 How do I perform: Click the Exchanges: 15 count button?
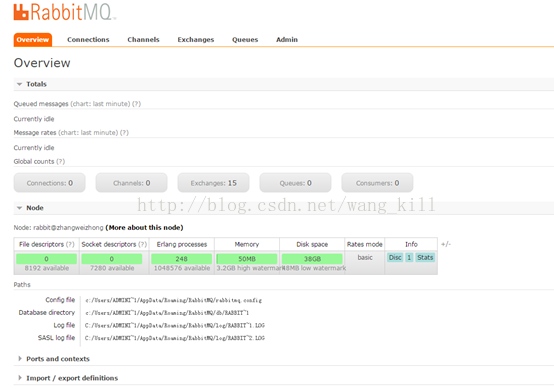click(x=213, y=183)
